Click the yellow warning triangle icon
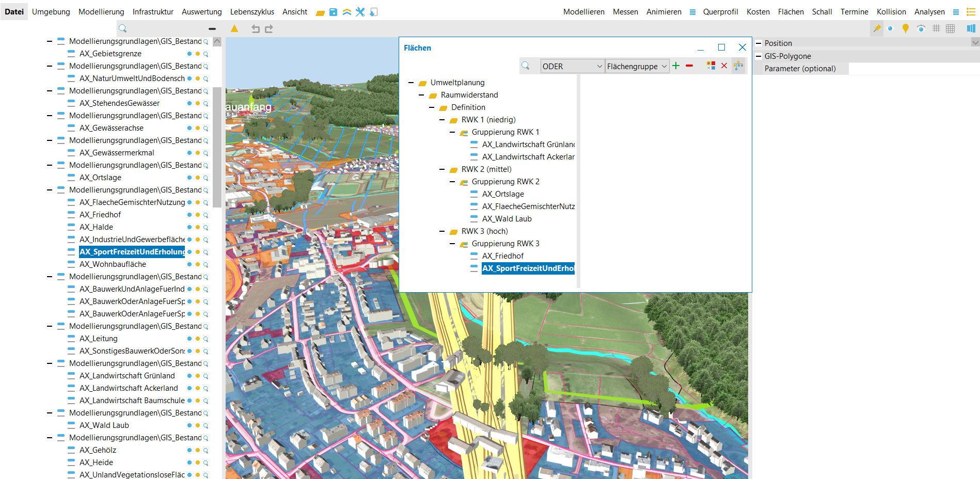 pyautogui.click(x=234, y=29)
